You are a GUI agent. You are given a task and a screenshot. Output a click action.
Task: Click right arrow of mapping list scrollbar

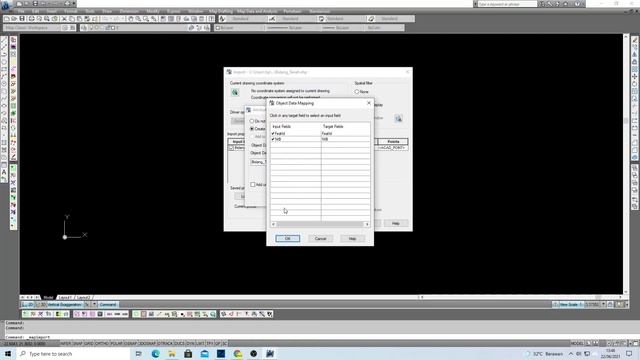point(367,224)
